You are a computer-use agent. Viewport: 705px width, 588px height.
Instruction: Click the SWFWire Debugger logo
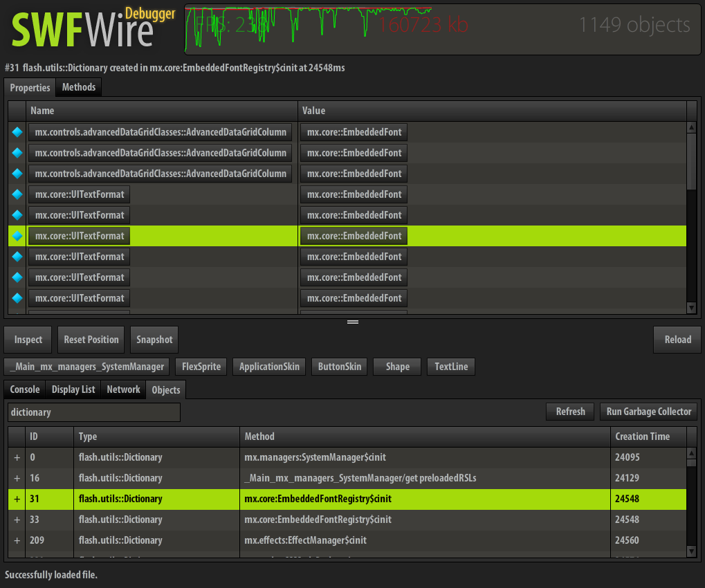(93, 28)
